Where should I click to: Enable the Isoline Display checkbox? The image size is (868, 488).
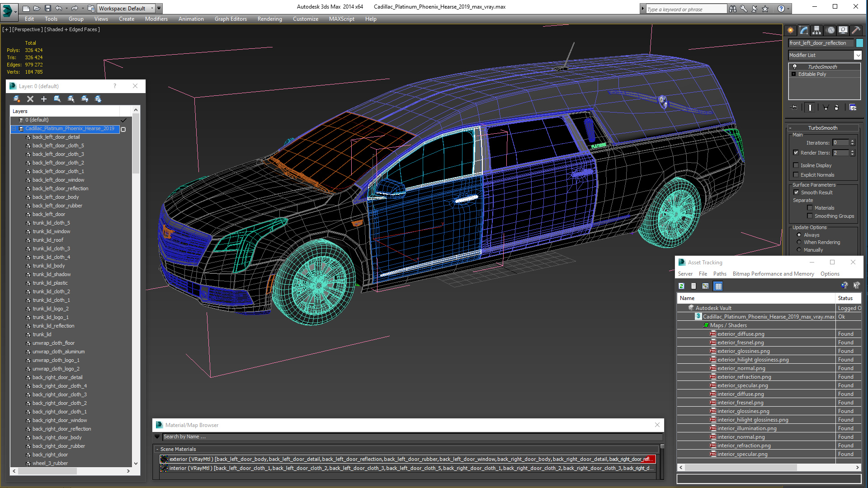point(796,165)
